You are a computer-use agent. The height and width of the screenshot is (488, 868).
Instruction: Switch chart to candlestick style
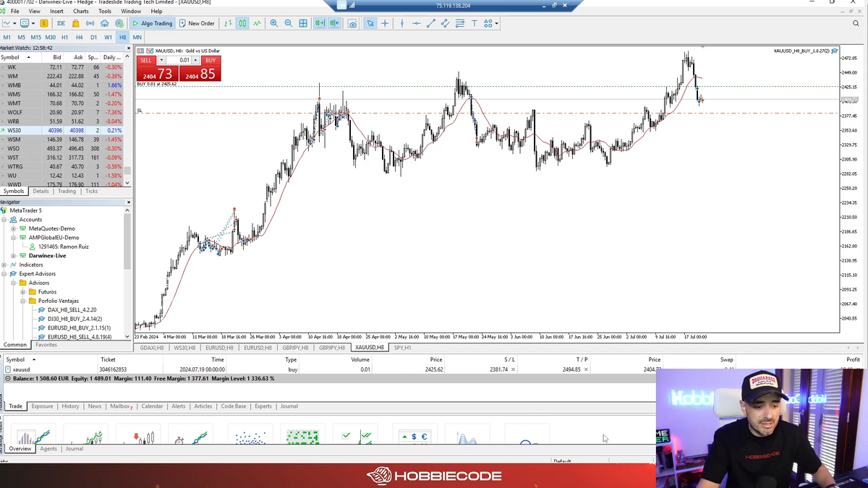242,23
